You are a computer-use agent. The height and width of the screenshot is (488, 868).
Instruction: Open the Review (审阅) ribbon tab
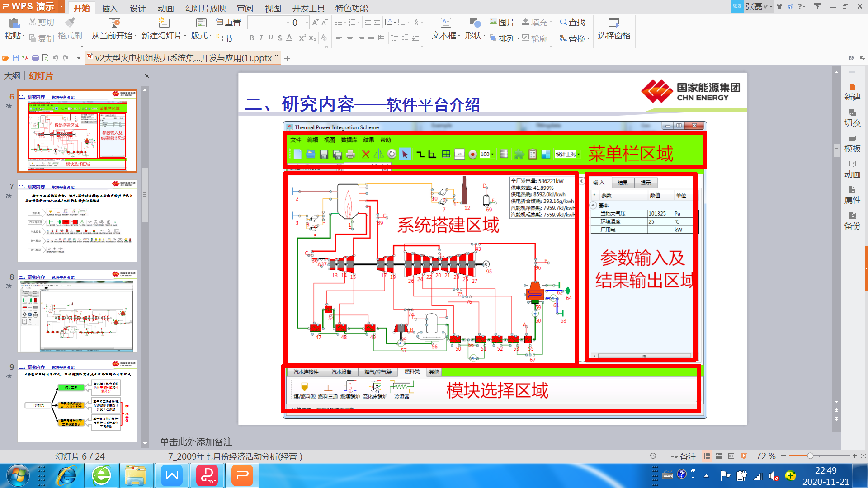pyautogui.click(x=245, y=8)
